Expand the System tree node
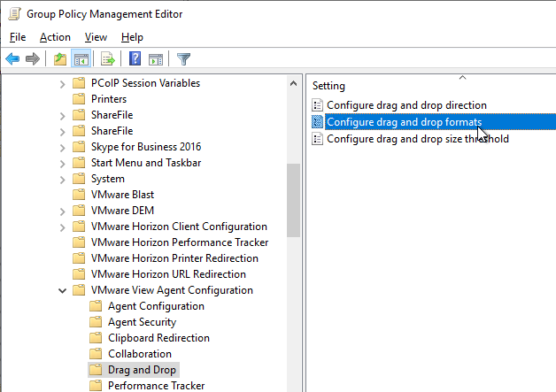The image size is (556, 392). [x=62, y=180]
